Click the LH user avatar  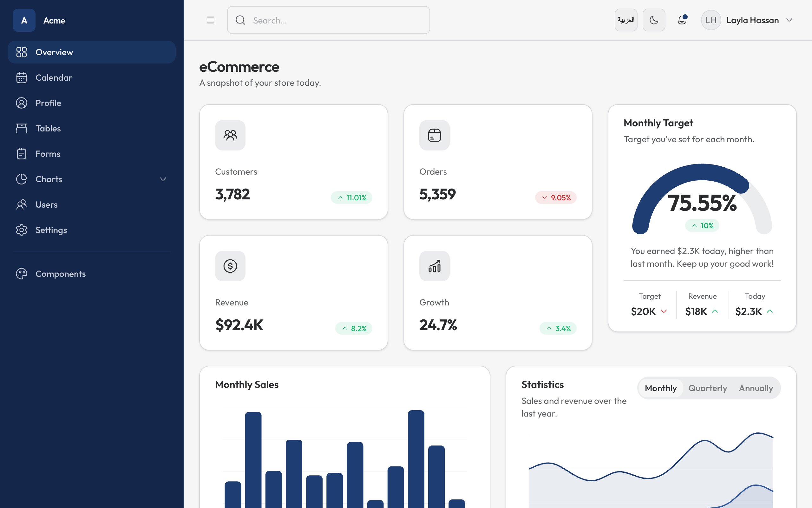pos(711,20)
